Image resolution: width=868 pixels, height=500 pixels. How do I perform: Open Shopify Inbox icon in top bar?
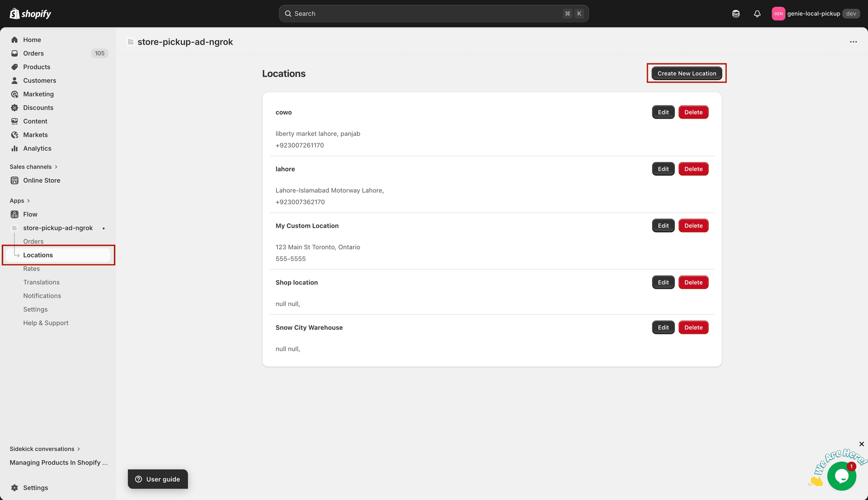click(x=736, y=14)
